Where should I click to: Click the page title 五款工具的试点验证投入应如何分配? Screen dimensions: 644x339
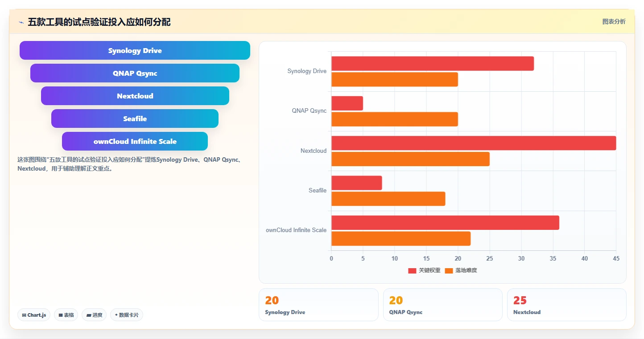(x=99, y=22)
